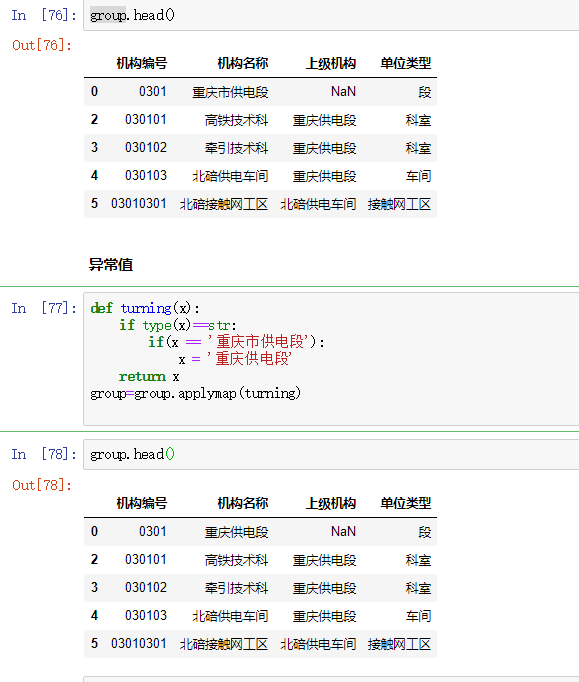Click cell 接触网工区 in Out[78] table
Image resolution: width=579 pixels, height=682 pixels.
point(399,644)
